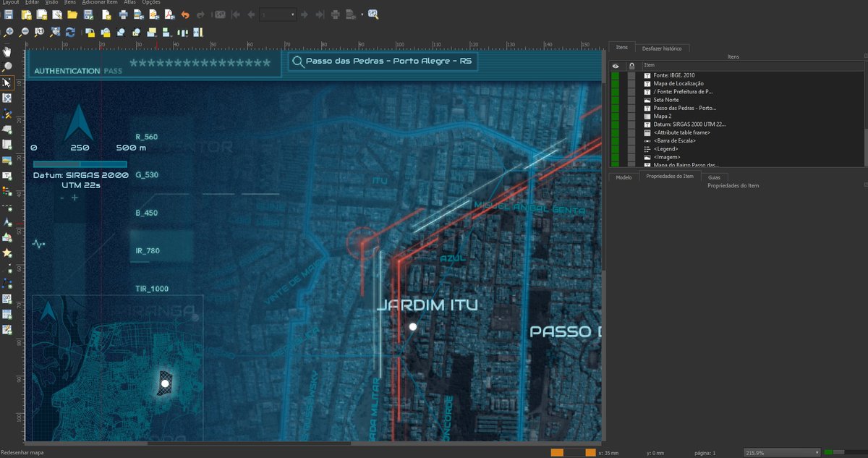Switch to the Modelo tab

coord(624,177)
